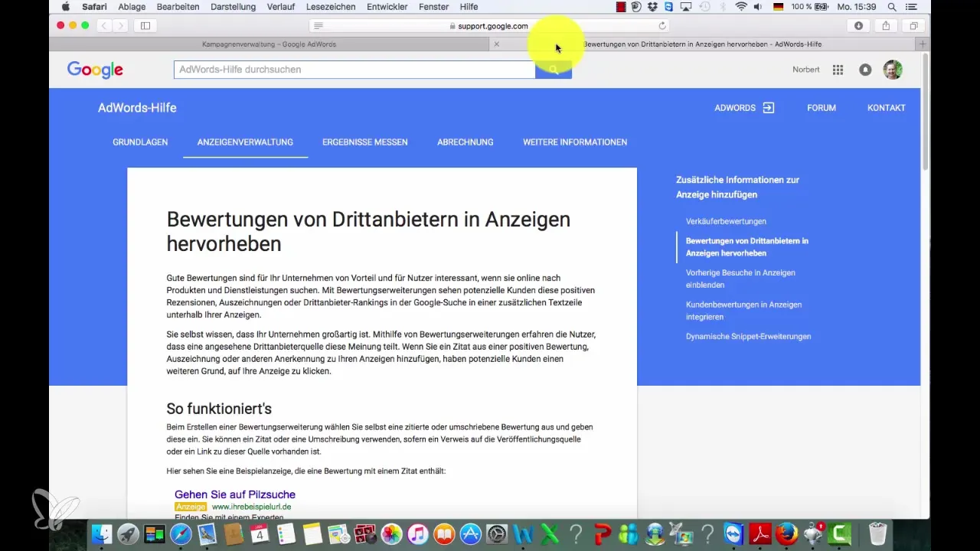Click the support.google.com address bar
980x551 pixels.
click(490, 26)
